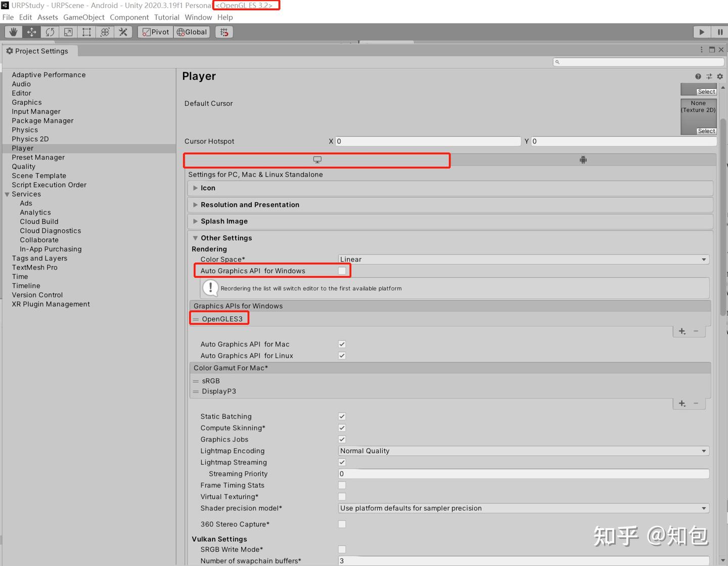Open the Window menu
The height and width of the screenshot is (566, 728).
(198, 17)
